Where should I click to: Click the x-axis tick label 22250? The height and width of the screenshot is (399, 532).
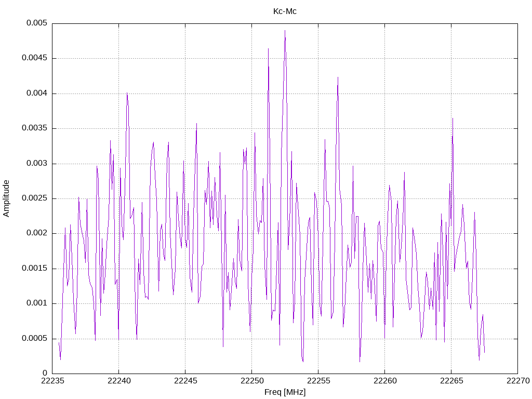click(x=252, y=381)
